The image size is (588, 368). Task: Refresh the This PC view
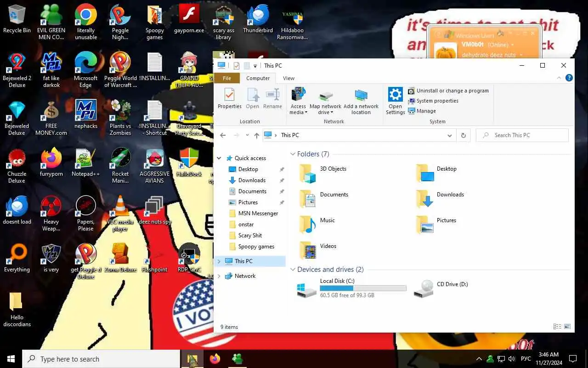click(463, 135)
